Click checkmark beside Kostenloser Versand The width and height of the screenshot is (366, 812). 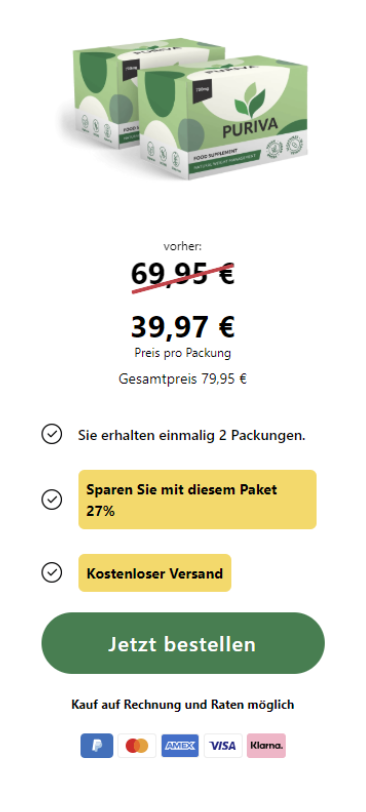(x=52, y=573)
